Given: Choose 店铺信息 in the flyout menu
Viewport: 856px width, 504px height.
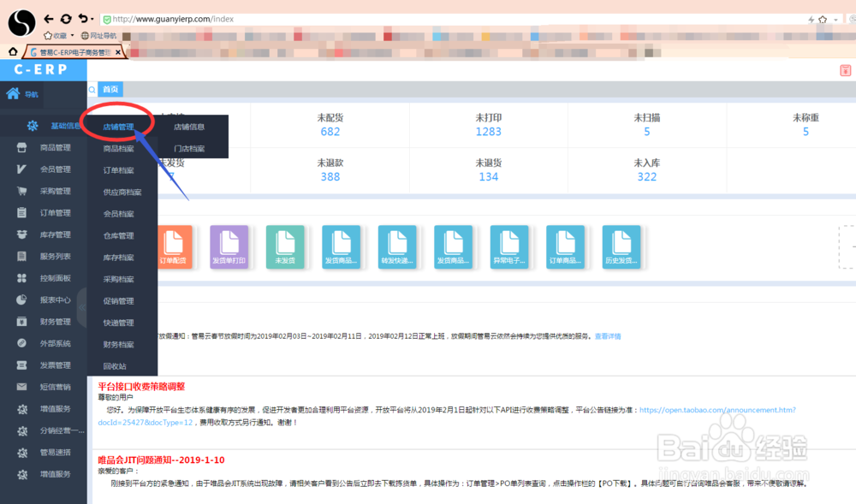Looking at the screenshot, I should click(x=189, y=127).
